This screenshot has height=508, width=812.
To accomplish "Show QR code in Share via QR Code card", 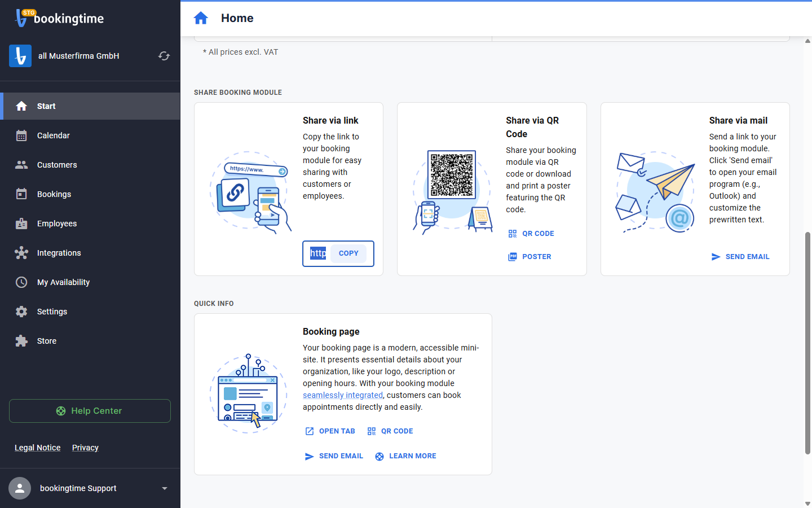I will click(531, 234).
